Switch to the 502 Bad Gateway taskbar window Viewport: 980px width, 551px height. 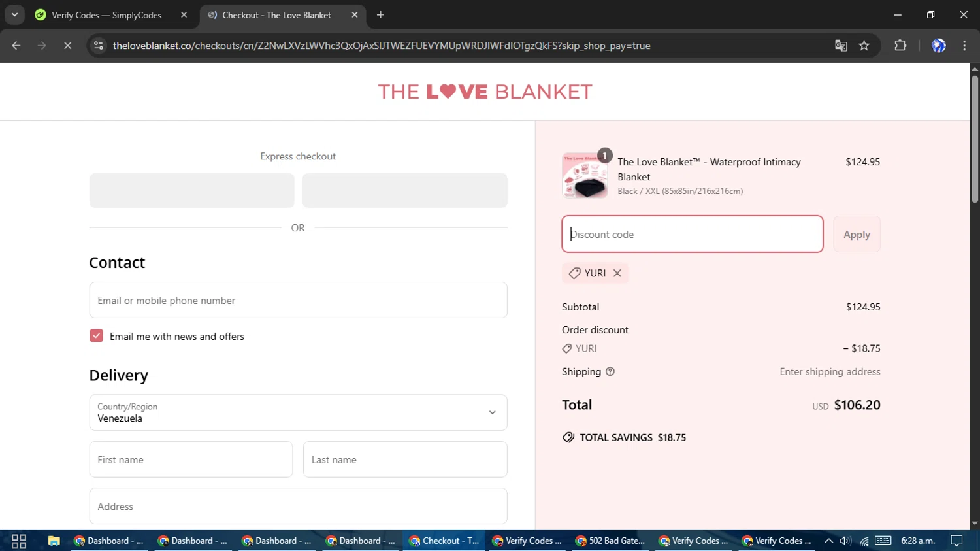610,541
